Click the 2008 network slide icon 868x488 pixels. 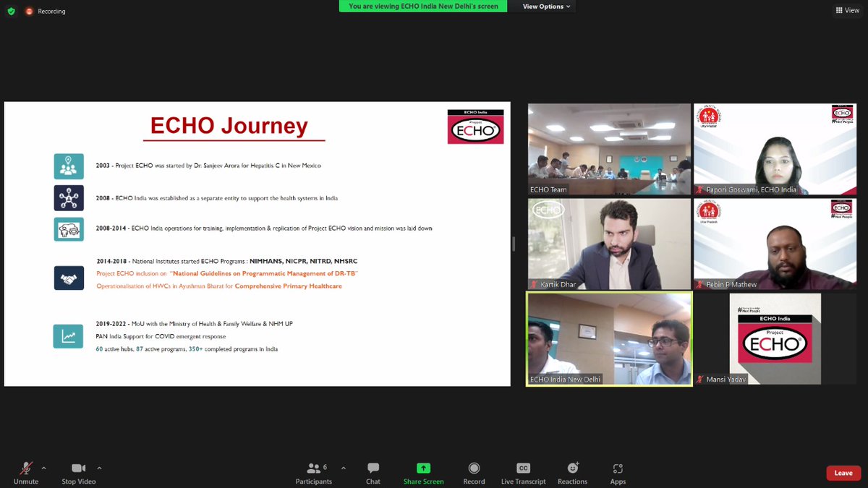click(x=69, y=198)
